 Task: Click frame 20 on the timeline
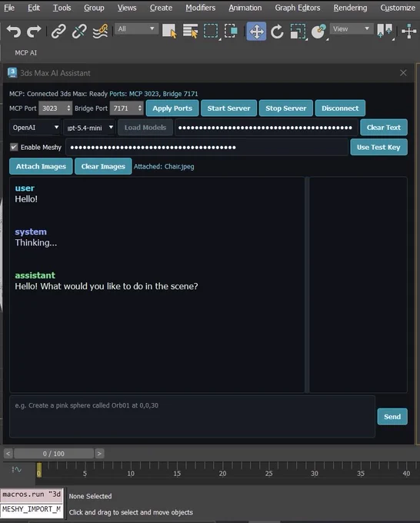[222, 473]
